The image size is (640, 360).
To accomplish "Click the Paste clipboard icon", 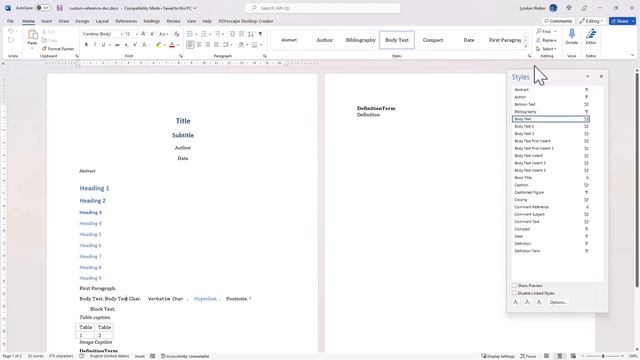I will [x=33, y=35].
